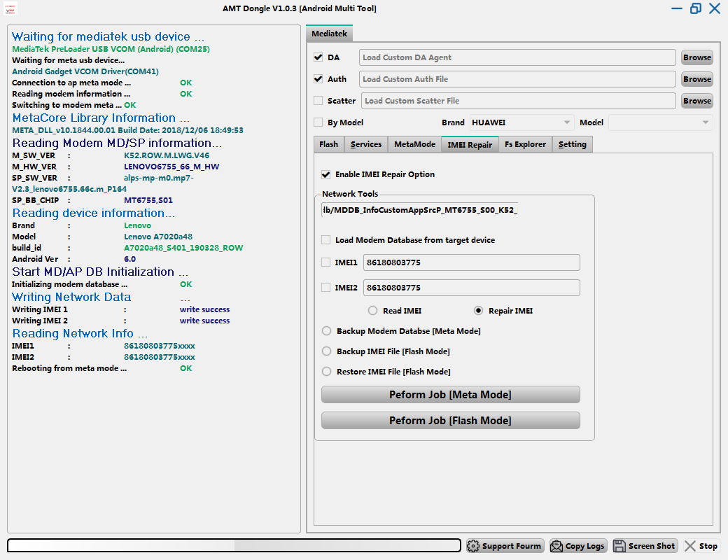The image size is (728, 560).
Task: Click the Android Ver value 6.0
Action: pos(129,259)
